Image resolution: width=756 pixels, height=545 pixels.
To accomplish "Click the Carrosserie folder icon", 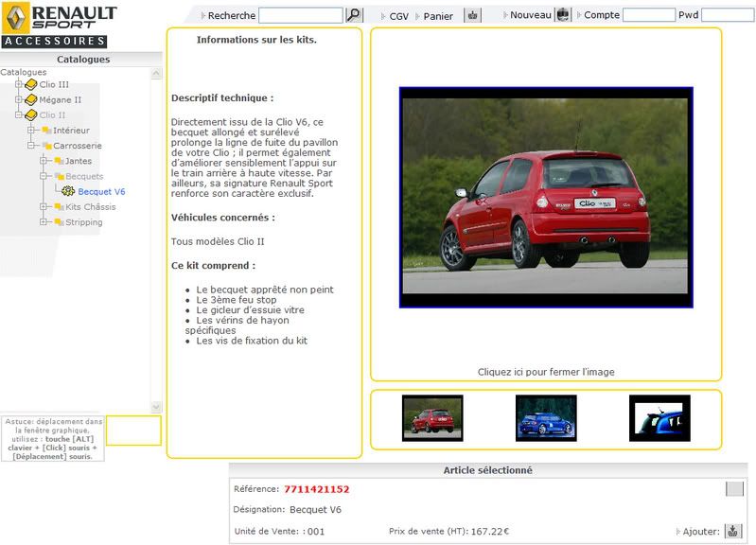I will point(46,146).
